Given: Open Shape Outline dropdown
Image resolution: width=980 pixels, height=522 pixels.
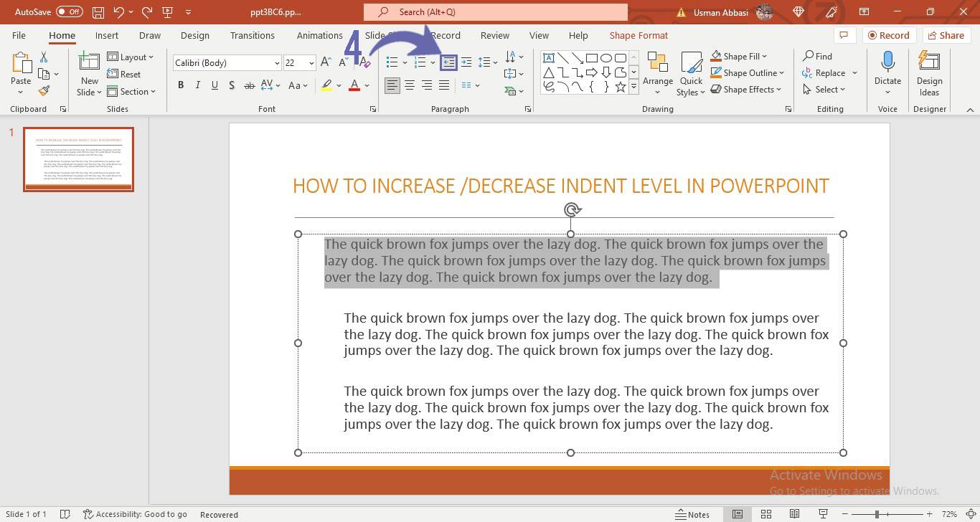Looking at the screenshot, I should point(748,72).
